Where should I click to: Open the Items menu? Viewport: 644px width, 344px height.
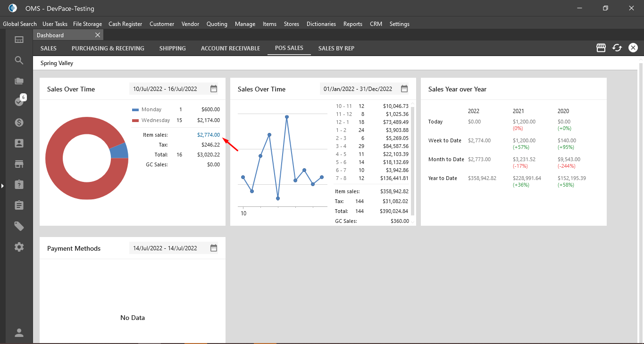[x=269, y=24]
